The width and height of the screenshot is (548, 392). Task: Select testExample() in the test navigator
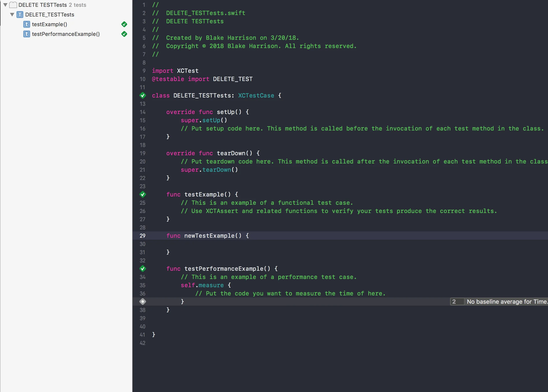pyautogui.click(x=50, y=24)
